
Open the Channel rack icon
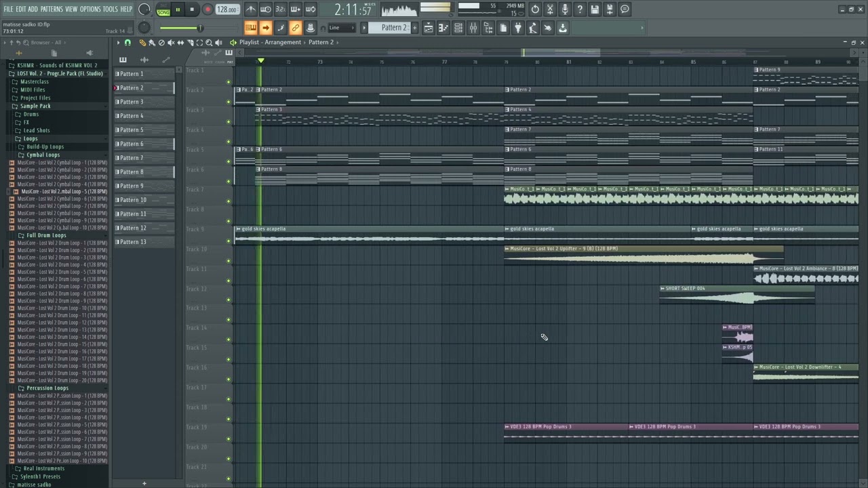(x=458, y=28)
